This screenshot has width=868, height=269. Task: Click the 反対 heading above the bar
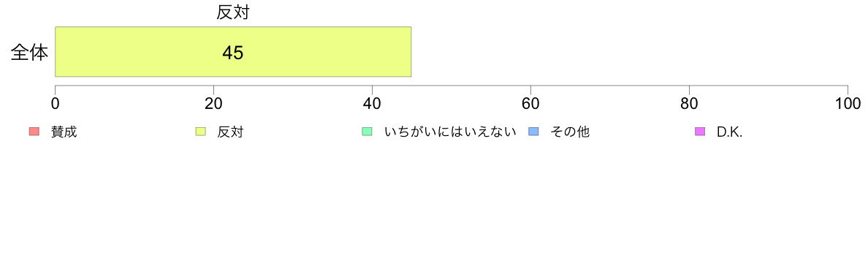point(232,12)
